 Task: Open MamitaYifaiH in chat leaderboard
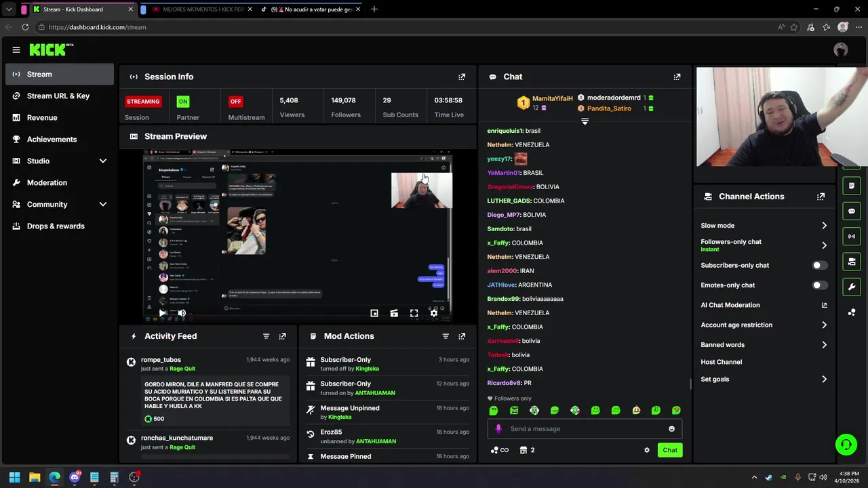[552, 99]
